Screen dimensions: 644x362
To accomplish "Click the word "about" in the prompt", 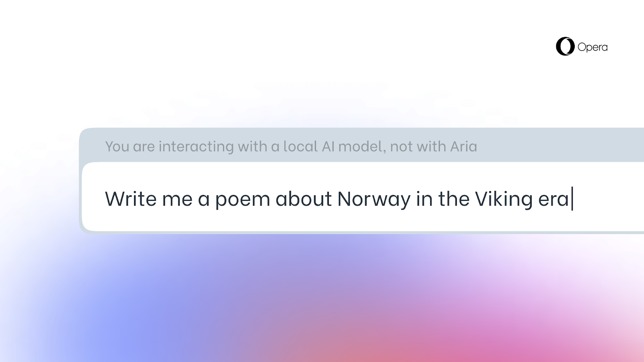I will click(x=303, y=199).
